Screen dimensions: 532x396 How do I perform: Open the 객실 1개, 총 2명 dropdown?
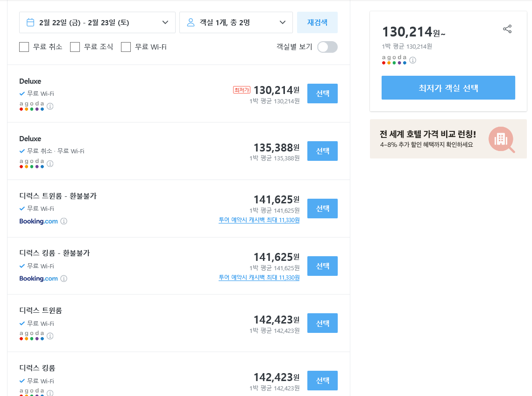pos(282,22)
